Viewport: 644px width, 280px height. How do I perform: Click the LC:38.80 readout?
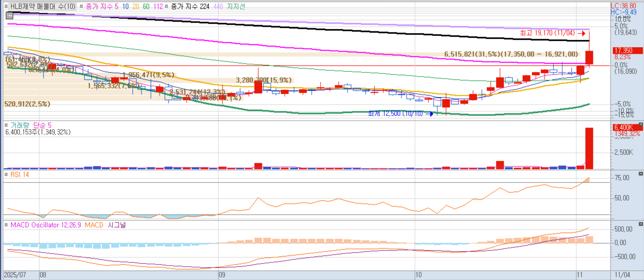pos(623,6)
